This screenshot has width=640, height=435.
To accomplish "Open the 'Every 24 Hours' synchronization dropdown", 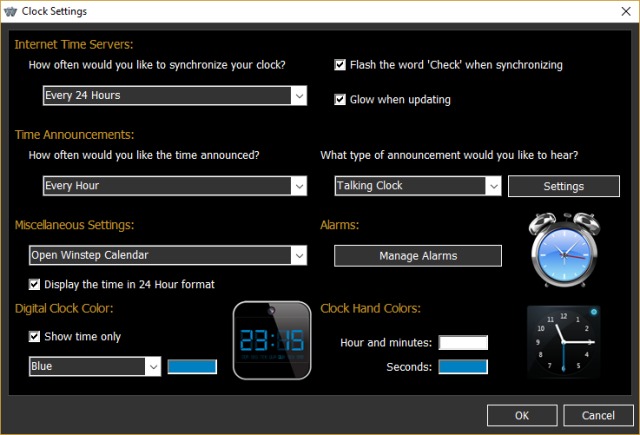I will [174, 96].
